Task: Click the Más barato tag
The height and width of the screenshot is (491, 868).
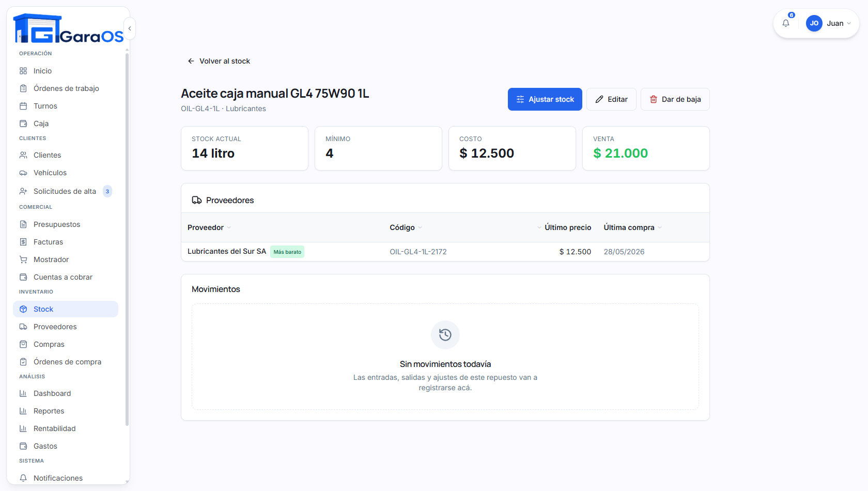Action: pos(287,252)
